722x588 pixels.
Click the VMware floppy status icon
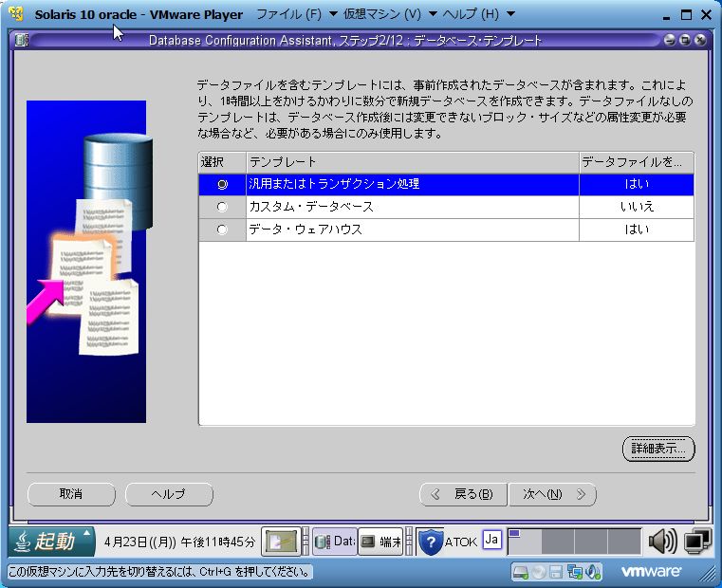556,572
